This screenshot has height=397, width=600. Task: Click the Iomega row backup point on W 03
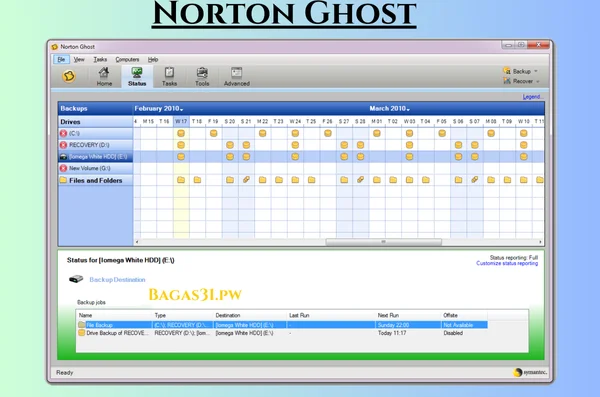[x=409, y=157]
